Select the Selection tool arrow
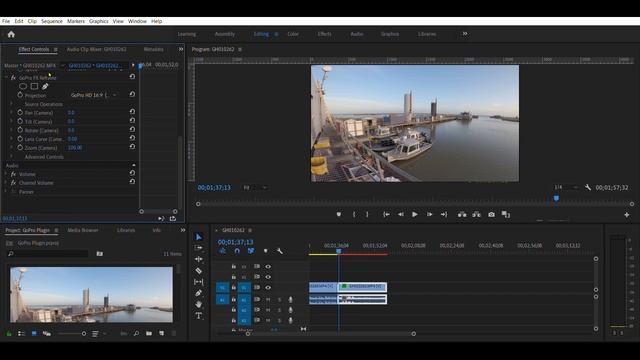This screenshot has width=640, height=360. click(199, 237)
